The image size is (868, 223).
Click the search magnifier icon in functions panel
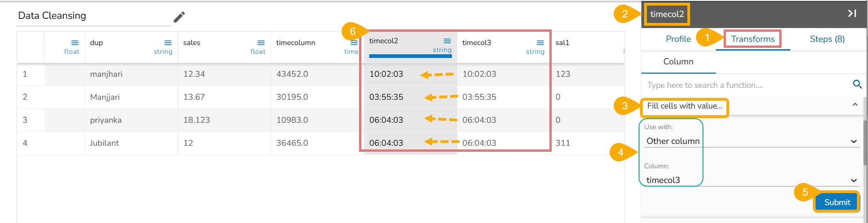coord(857,84)
